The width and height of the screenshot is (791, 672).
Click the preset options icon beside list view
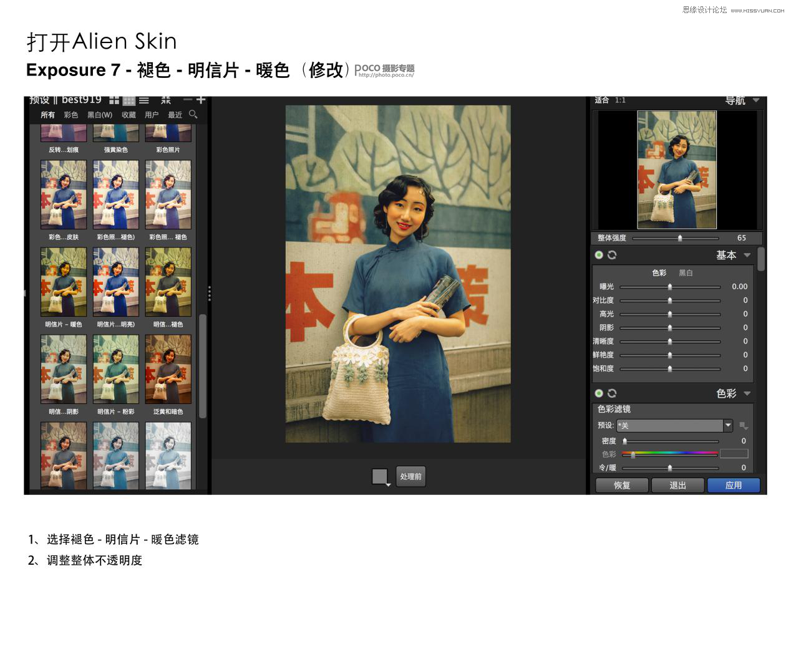click(166, 100)
